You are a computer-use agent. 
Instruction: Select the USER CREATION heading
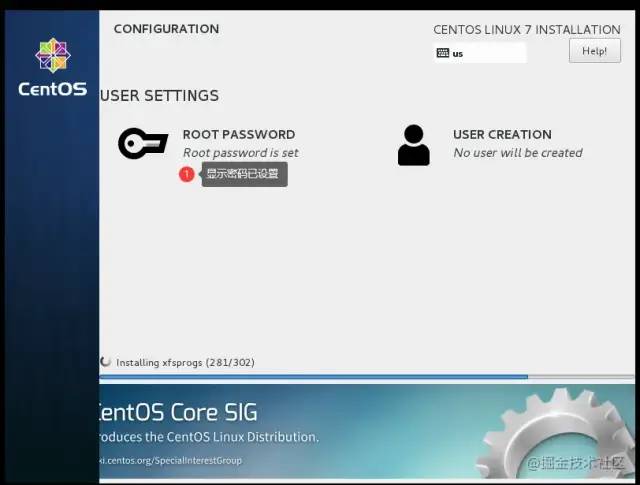pos(502,134)
